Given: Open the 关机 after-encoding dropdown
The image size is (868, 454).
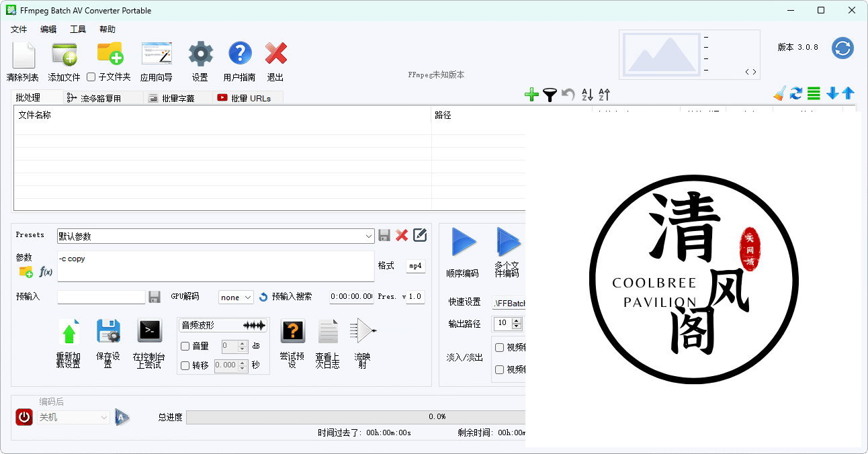Looking at the screenshot, I should pos(73,417).
